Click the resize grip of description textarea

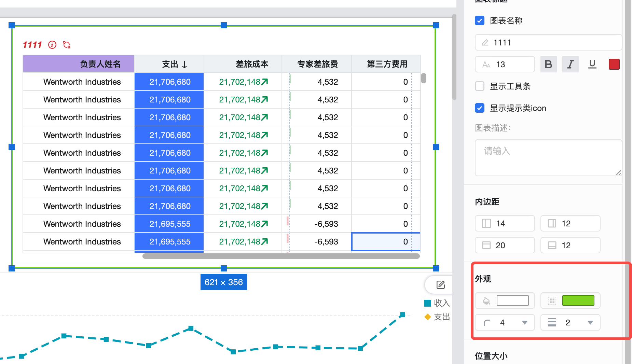click(619, 173)
